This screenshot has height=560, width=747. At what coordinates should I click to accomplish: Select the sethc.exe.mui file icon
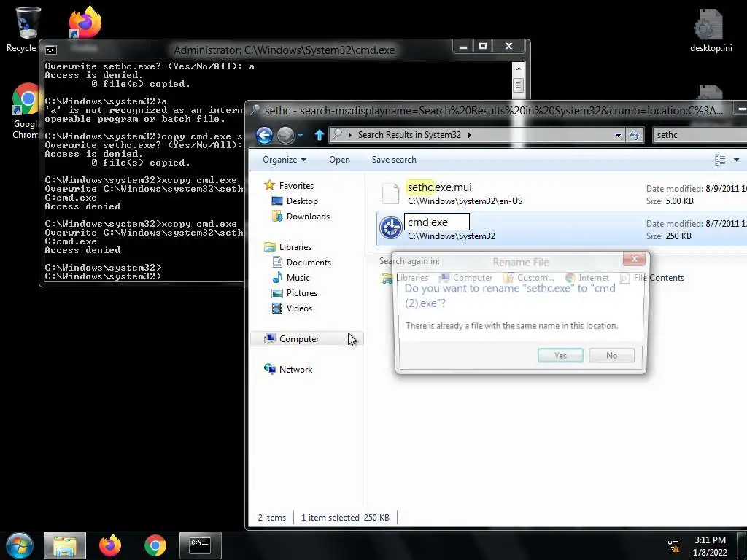(391, 193)
